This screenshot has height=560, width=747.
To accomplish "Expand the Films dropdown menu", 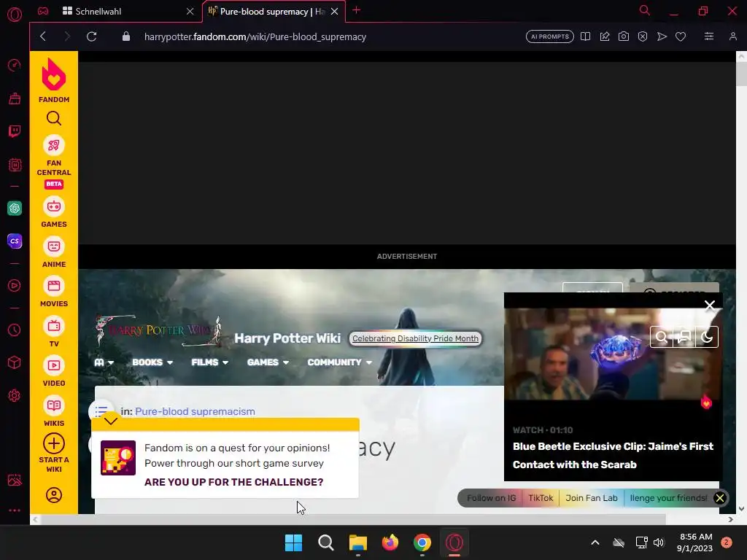I will pyautogui.click(x=210, y=362).
